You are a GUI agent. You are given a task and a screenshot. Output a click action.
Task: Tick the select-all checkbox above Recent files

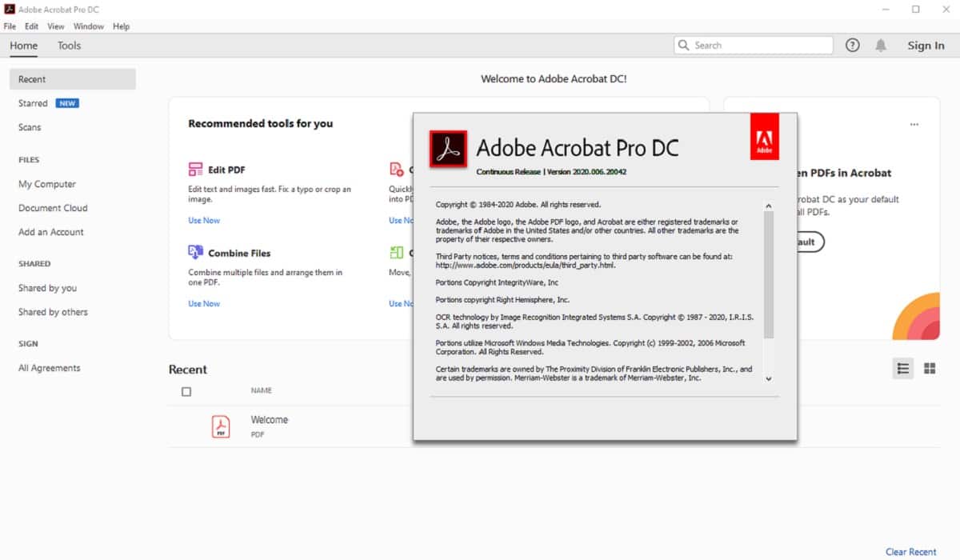coord(186,392)
